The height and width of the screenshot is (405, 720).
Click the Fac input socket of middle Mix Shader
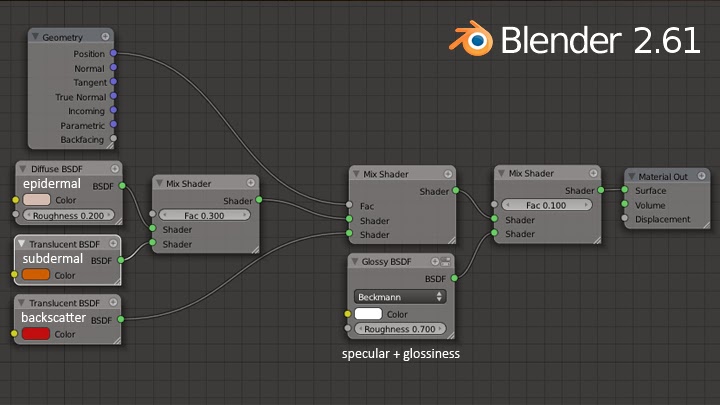(x=349, y=205)
